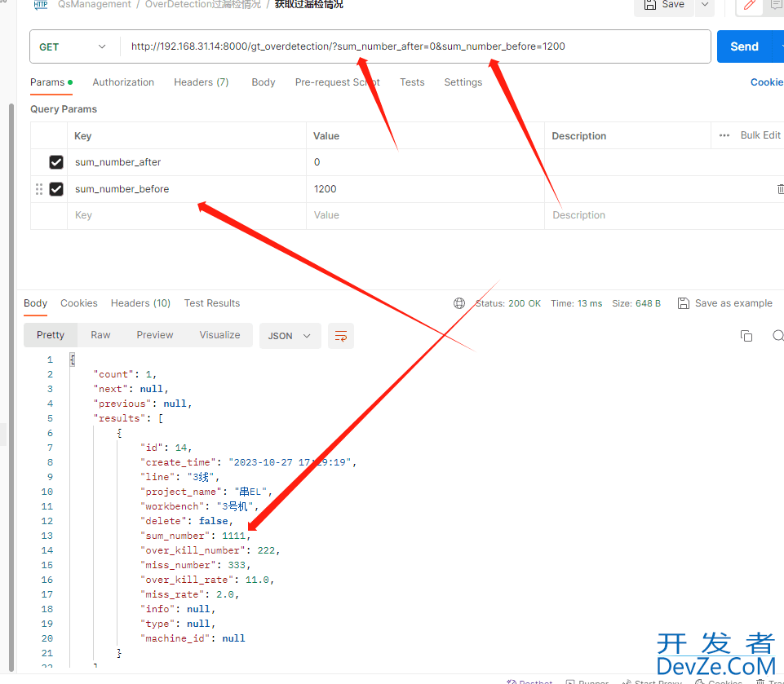
Task: Switch to the Preview view mode
Action: [x=154, y=335]
